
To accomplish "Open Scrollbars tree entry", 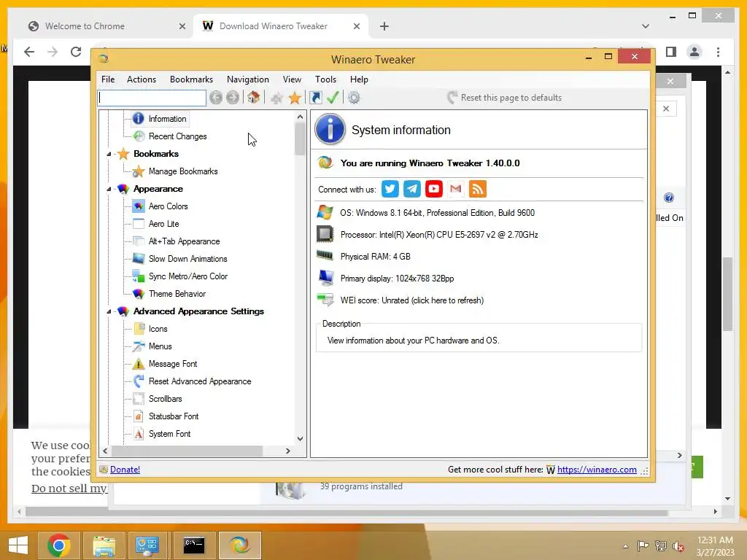I will pyautogui.click(x=165, y=399).
